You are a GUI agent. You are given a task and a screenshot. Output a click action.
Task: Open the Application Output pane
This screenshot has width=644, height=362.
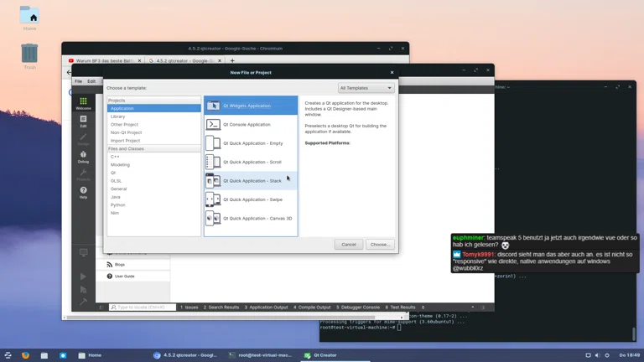point(266,308)
